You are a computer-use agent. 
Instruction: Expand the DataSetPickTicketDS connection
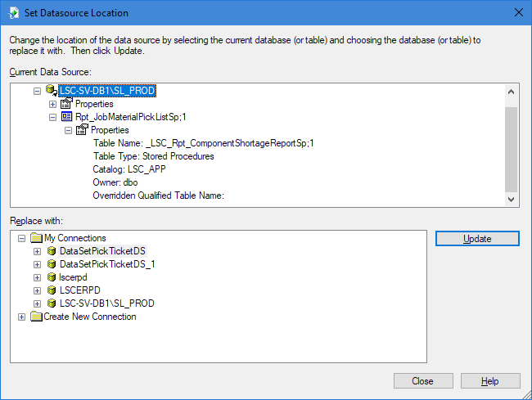tap(37, 251)
